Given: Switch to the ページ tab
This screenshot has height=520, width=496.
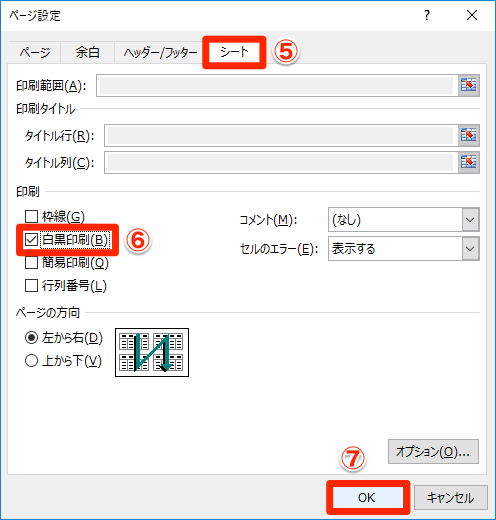Looking at the screenshot, I should coord(35,52).
